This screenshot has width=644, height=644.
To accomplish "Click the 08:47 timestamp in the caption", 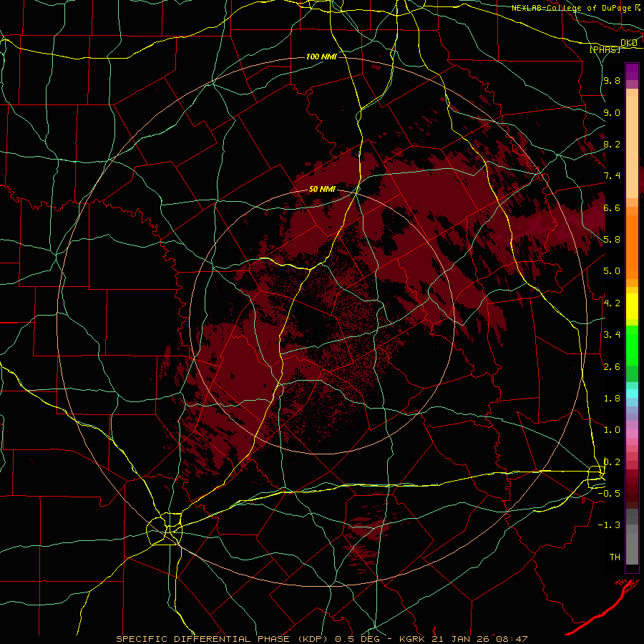I will coord(513,639).
